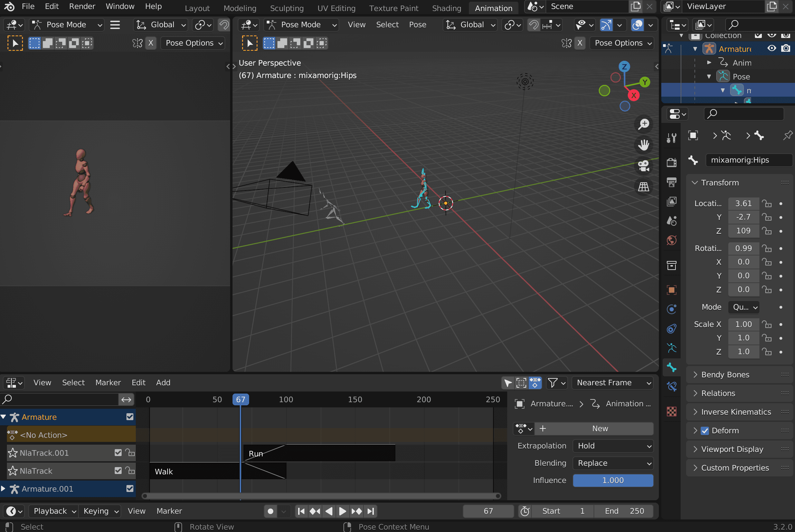
Task: Open World properties globe icon
Action: 671,240
